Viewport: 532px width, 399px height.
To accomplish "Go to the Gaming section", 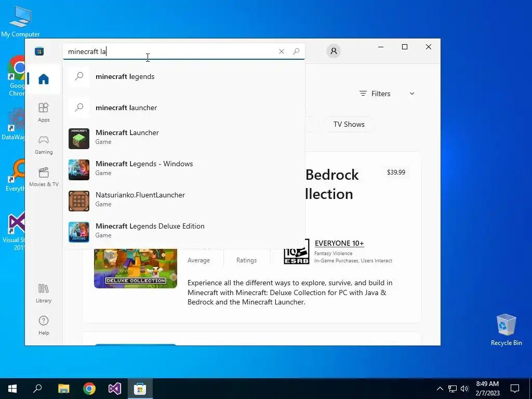I will [44, 145].
